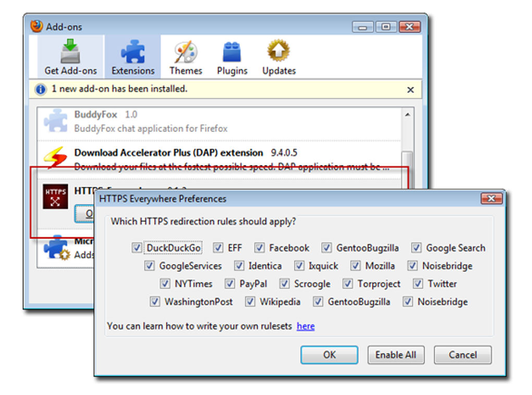Toggle the Google Search rule
532x395 pixels.
point(416,248)
